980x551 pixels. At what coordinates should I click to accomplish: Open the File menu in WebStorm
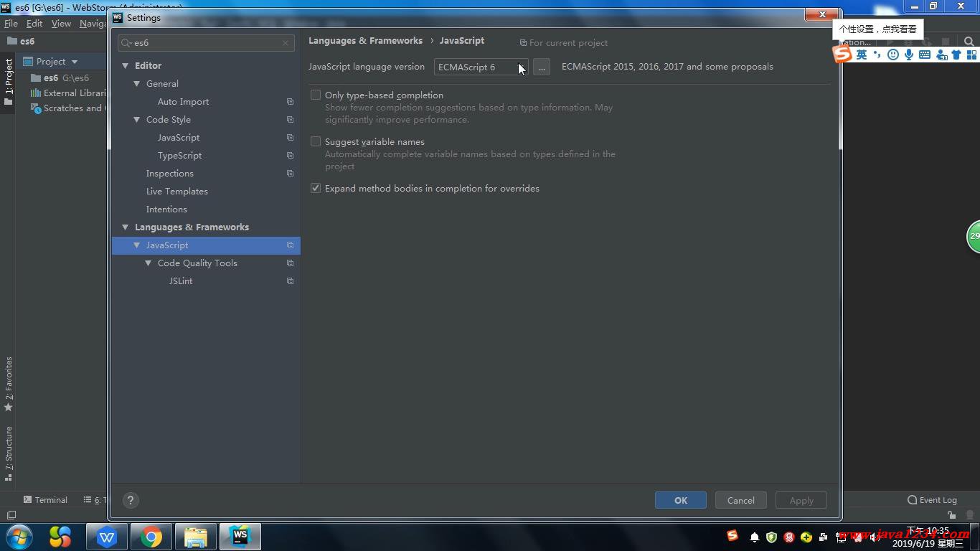[11, 24]
